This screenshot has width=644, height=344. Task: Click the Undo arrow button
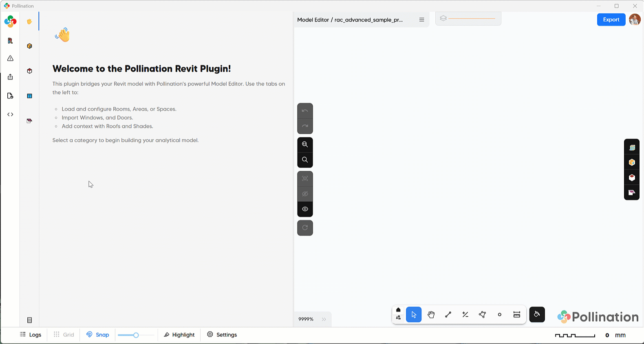(305, 111)
